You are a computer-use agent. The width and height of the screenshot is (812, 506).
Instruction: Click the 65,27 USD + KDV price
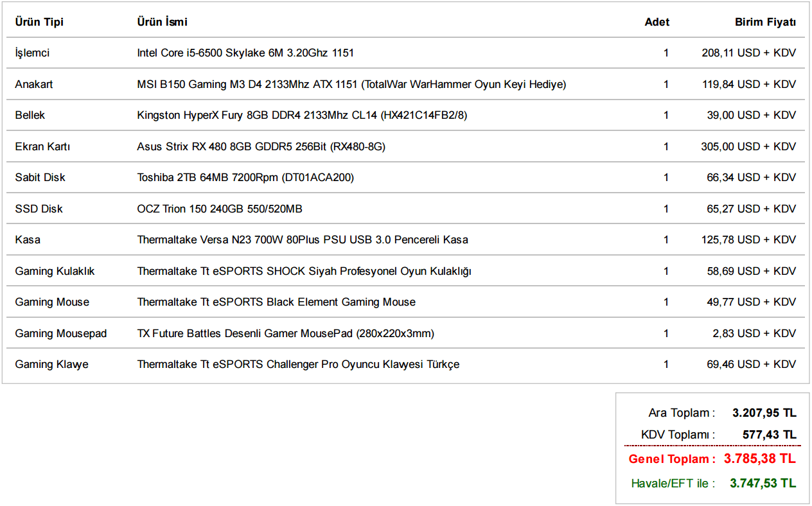point(752,209)
